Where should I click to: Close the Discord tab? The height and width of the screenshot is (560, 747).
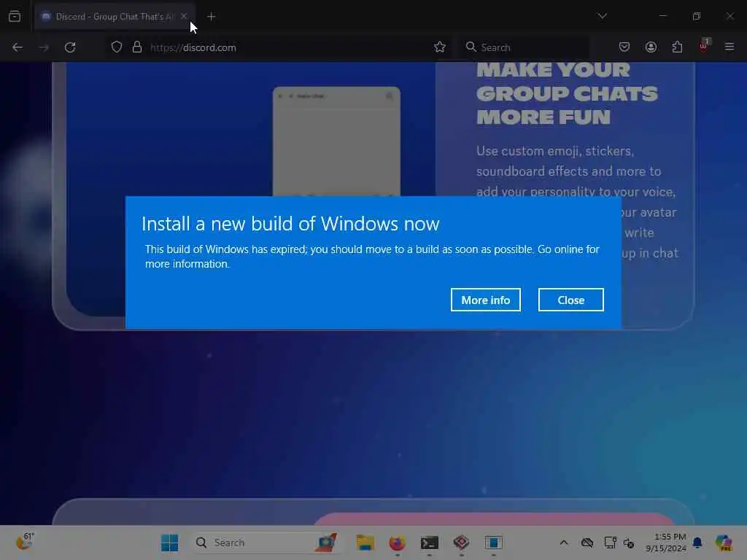184,16
